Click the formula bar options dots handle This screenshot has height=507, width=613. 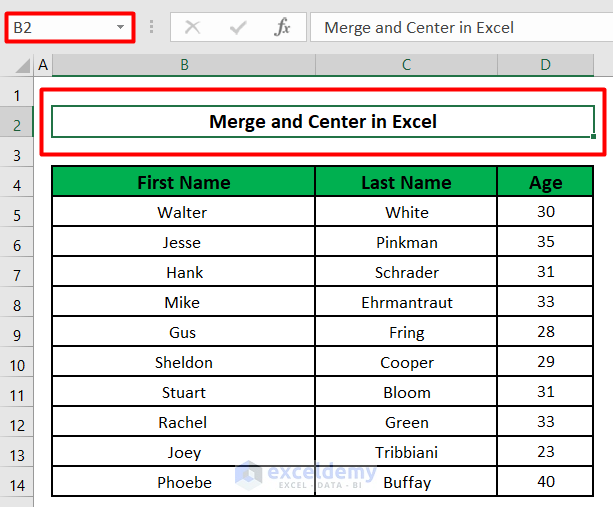pos(151,27)
